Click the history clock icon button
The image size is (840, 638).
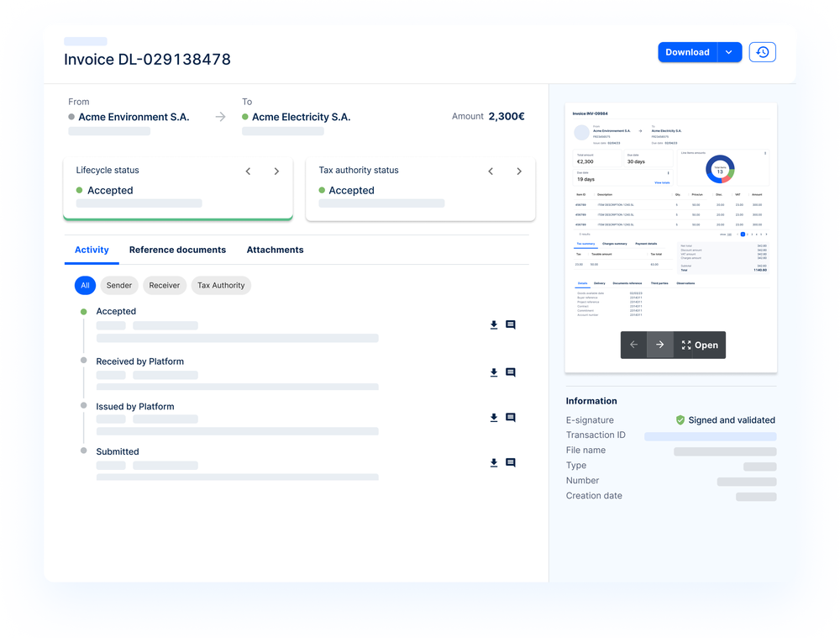(x=762, y=52)
